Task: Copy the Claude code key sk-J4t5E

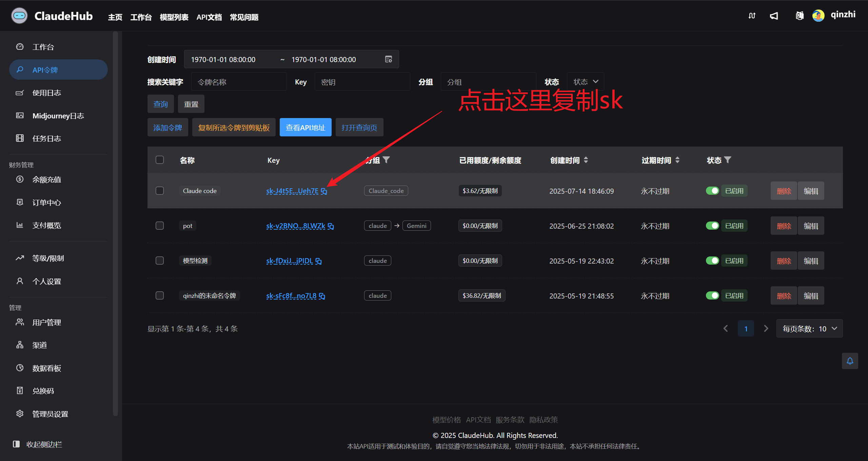Action: point(324,191)
